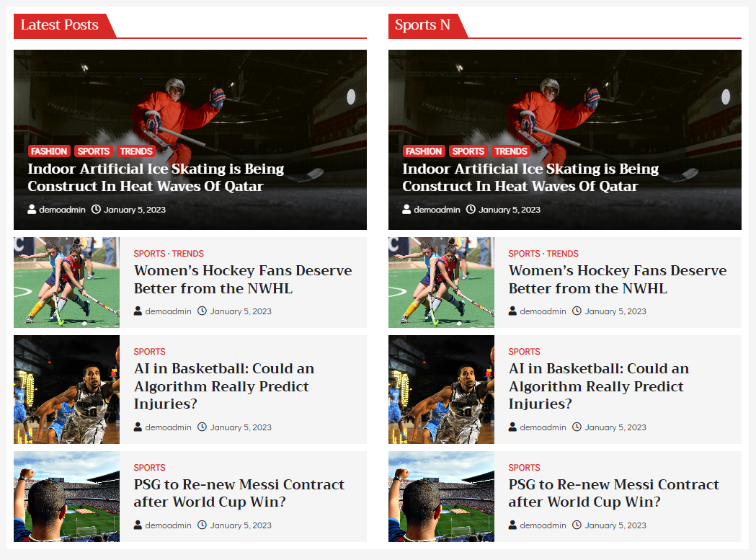
Task: Click SPORTS category above Women's Hockey in Sports N
Action: 524,254
